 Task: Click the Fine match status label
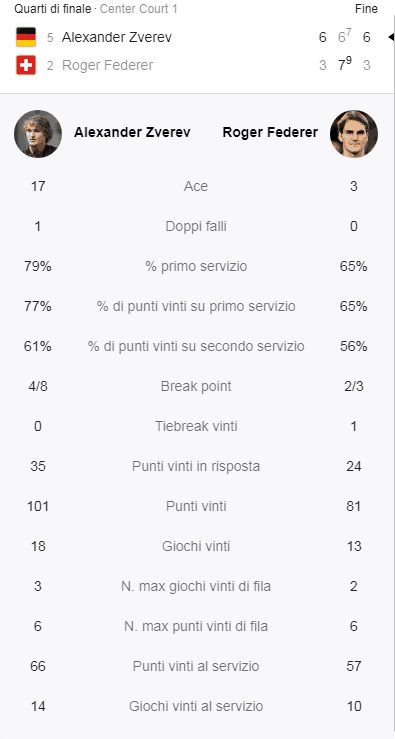(366, 8)
